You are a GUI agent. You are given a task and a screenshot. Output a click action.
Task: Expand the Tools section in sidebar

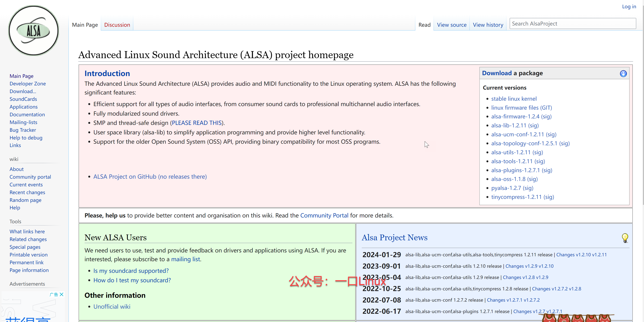tap(15, 221)
